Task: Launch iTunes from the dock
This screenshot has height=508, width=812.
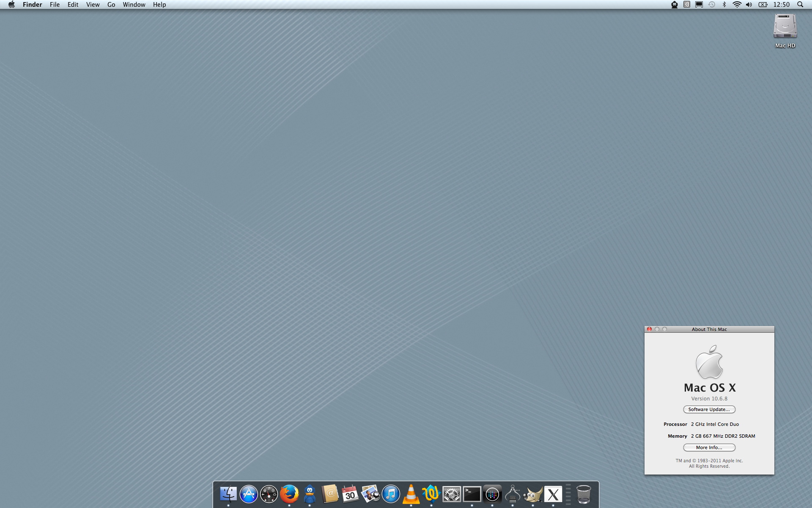Action: [x=391, y=494]
